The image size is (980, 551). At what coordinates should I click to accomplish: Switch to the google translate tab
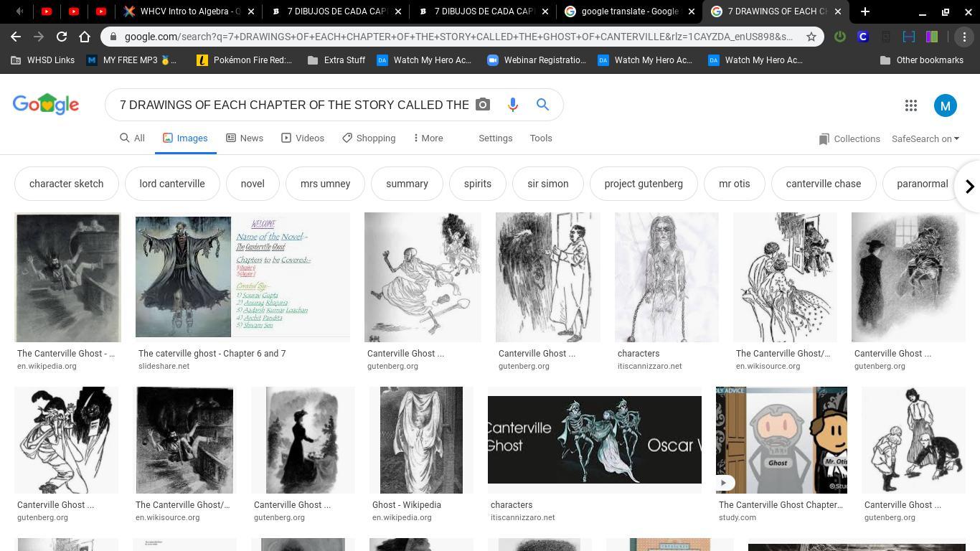629,11
